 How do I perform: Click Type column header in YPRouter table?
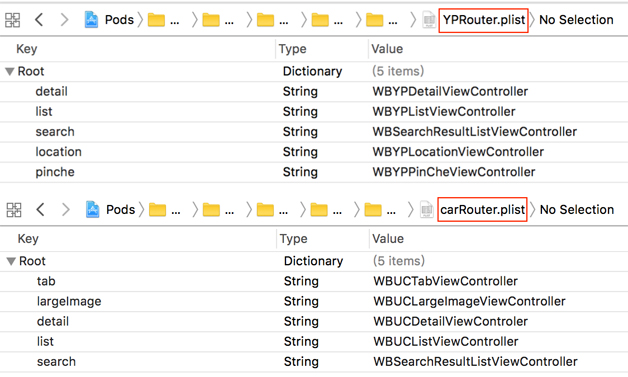click(293, 49)
